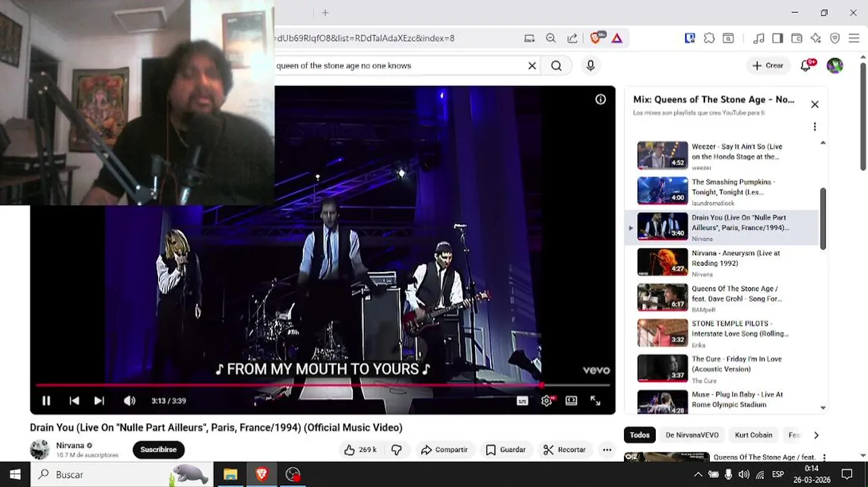Click the browser address bar URL
The width and height of the screenshot is (868, 487).
click(365, 39)
